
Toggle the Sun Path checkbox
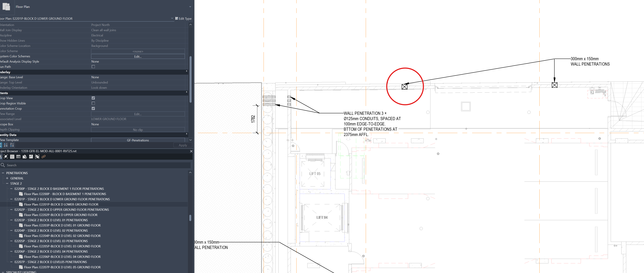(93, 67)
